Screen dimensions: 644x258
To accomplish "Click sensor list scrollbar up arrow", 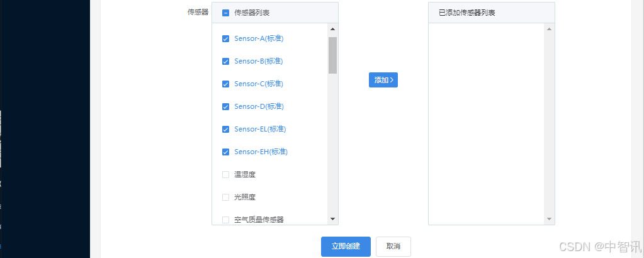I will [x=332, y=29].
